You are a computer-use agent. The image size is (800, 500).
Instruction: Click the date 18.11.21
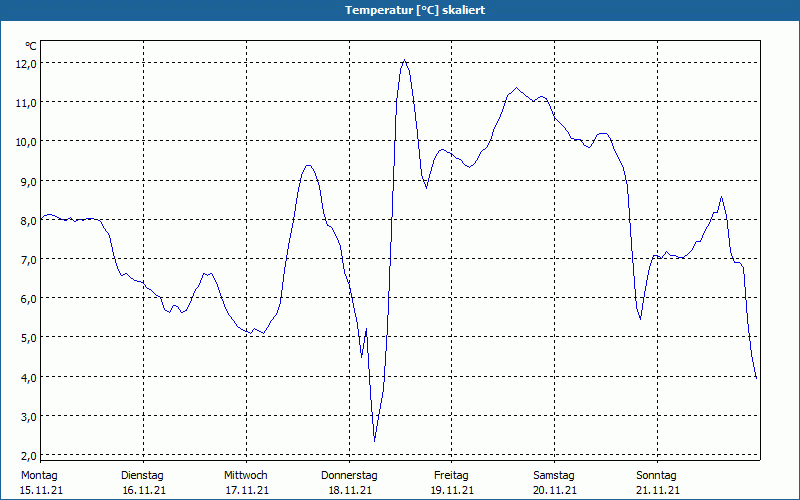(350, 491)
